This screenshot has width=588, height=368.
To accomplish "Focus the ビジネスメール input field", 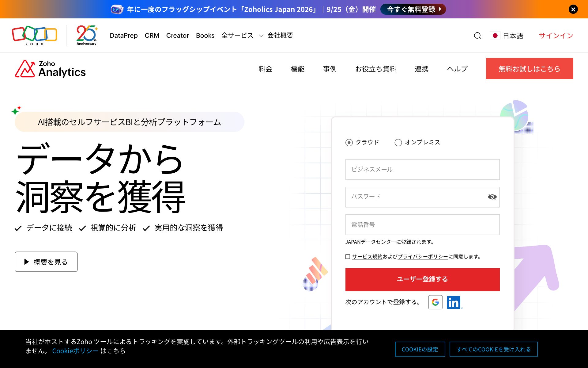I will pyautogui.click(x=423, y=169).
